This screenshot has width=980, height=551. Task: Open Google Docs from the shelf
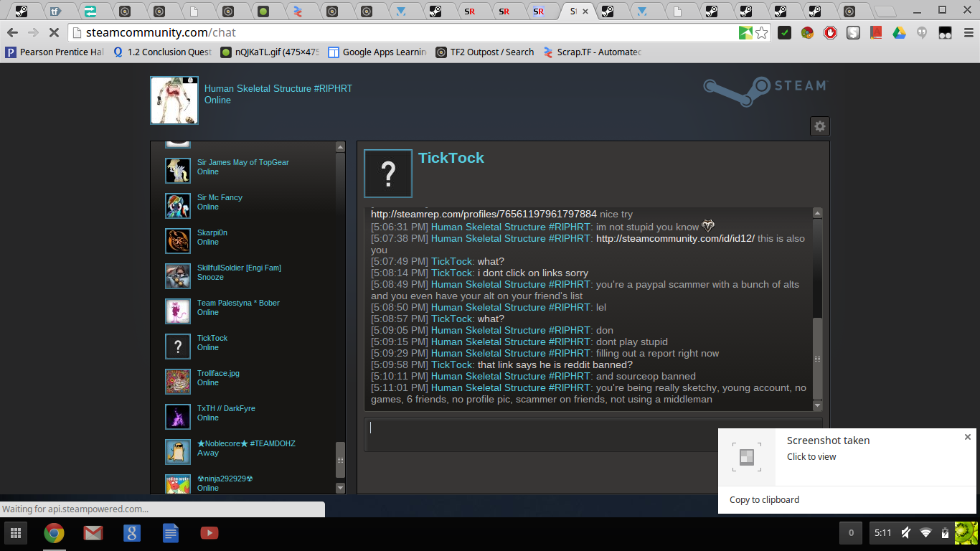[x=170, y=533]
